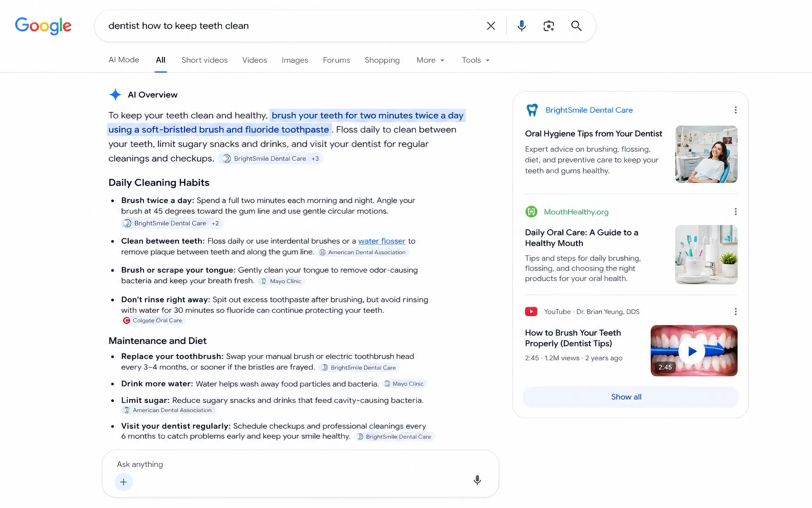Viewport: 812px width, 508px height.
Task: Open three-dot menu for MouthHealthy.org result
Action: point(736,212)
